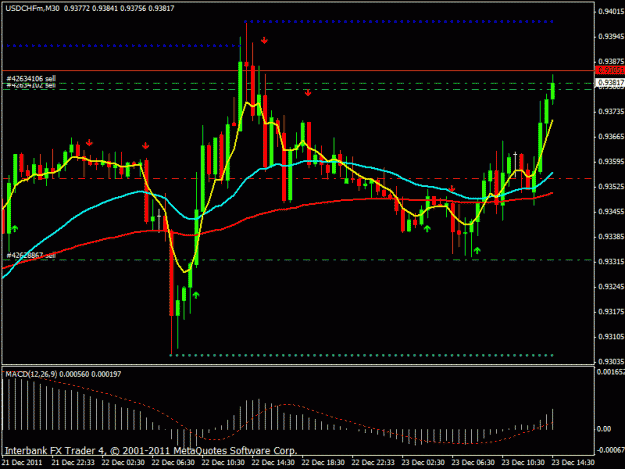The height and width of the screenshot is (469, 625).
Task: Click the 22 Dec 06:30 time label
Action: [173, 463]
